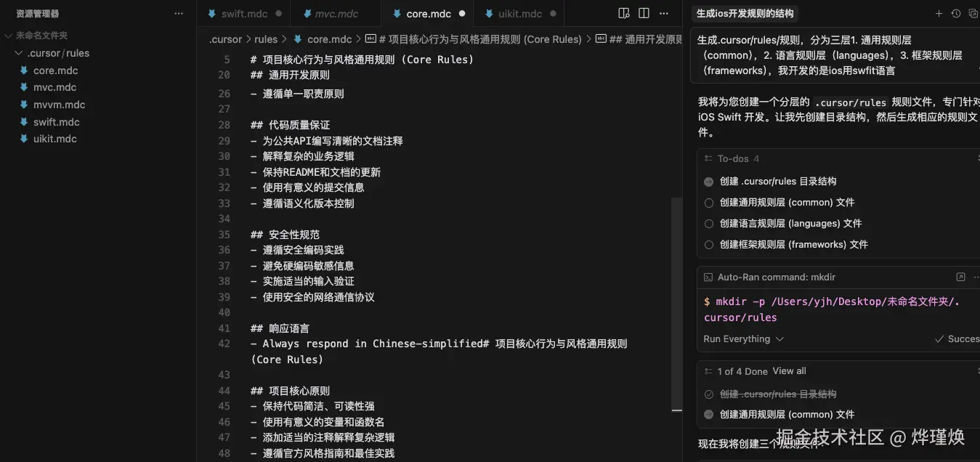Open the editor preview/search layout icon
Image resolution: width=980 pixels, height=462 pixels.
click(x=623, y=14)
